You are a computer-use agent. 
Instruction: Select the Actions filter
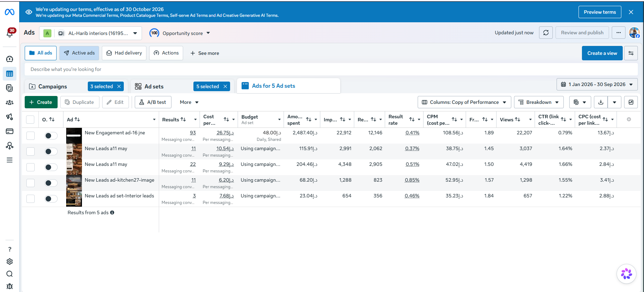pyautogui.click(x=166, y=53)
